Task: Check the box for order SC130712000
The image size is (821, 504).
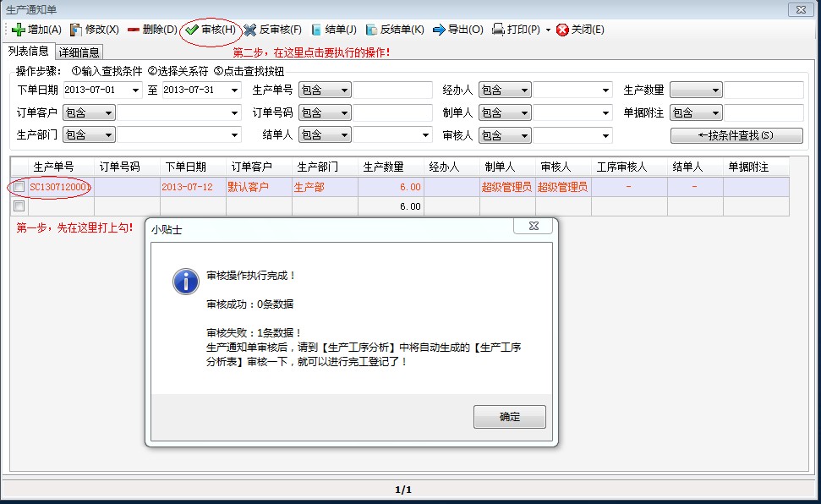Action: 19,187
